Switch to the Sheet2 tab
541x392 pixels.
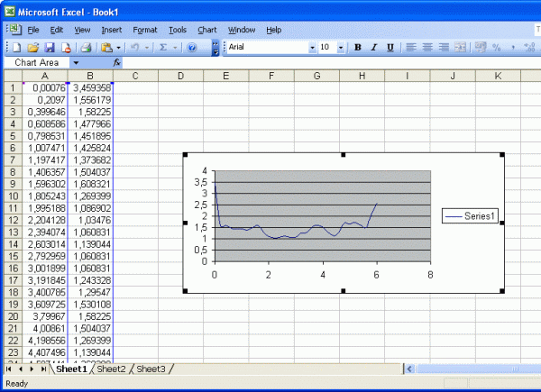point(111,369)
